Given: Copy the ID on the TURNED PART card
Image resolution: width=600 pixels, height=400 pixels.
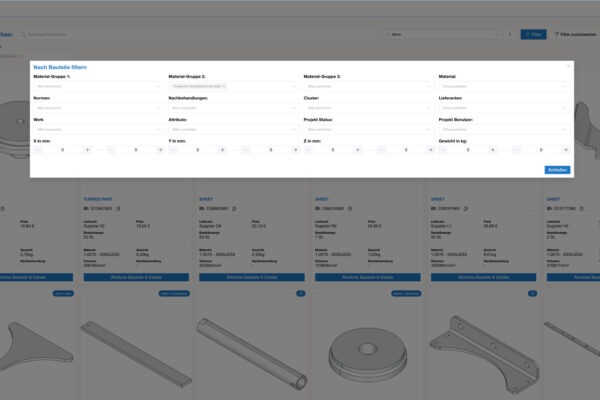Looking at the screenshot, I should coord(118,209).
